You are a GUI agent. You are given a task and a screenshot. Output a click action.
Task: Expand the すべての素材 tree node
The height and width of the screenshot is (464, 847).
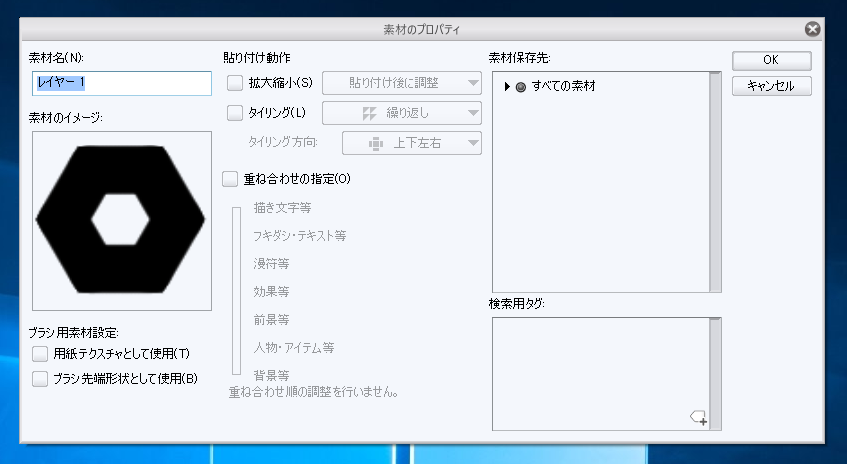(507, 86)
